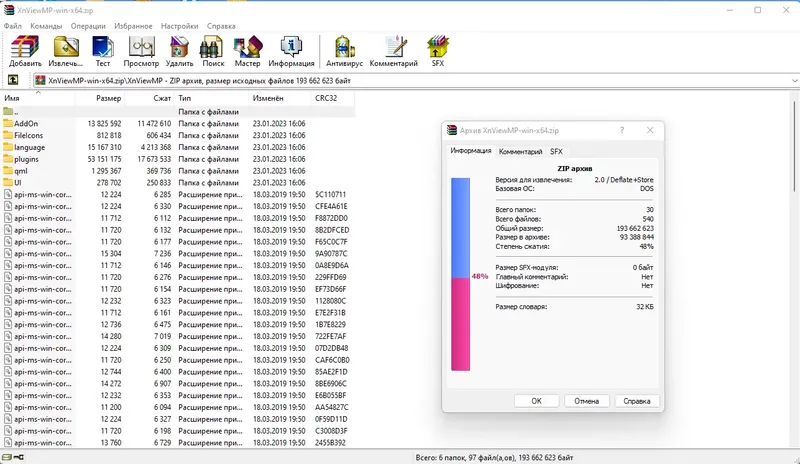Click file row with CRC32 F65C0C7F

(178, 242)
